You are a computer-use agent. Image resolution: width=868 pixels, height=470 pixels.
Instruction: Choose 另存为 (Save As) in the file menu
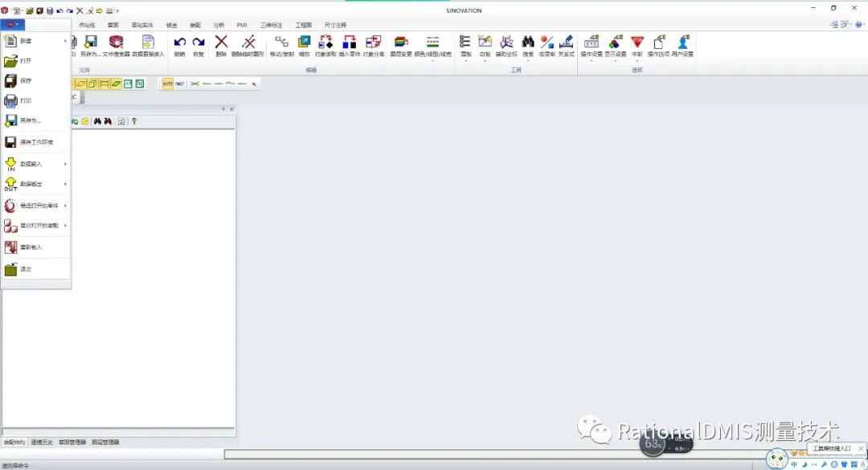35,121
